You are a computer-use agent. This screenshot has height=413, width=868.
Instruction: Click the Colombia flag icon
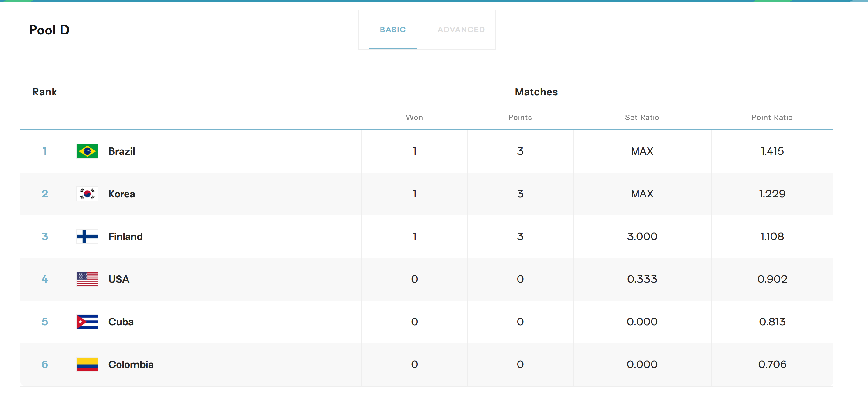(x=87, y=365)
